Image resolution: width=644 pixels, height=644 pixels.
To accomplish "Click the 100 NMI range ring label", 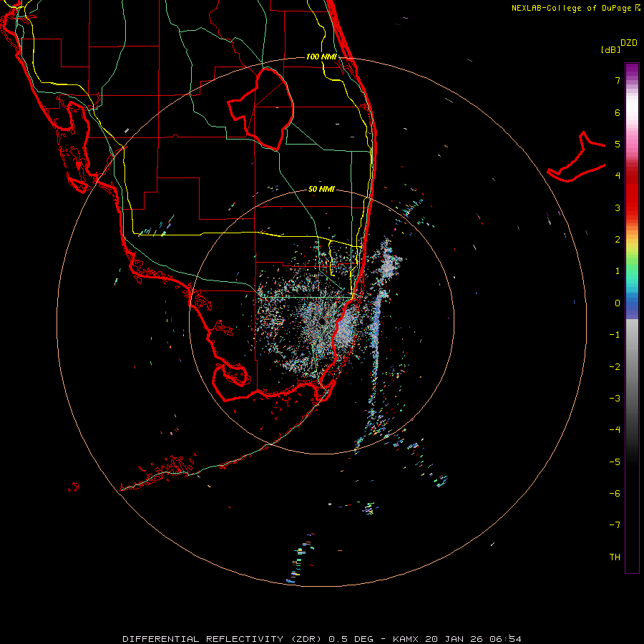I will pyautogui.click(x=321, y=57).
